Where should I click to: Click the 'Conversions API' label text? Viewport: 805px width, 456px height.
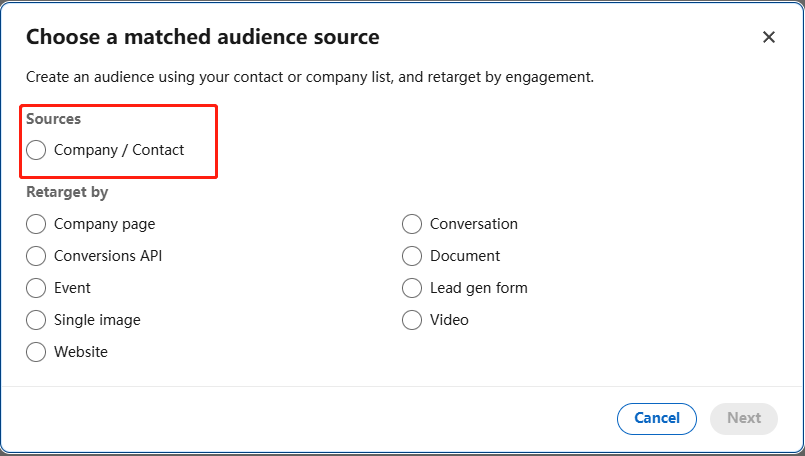pyautogui.click(x=108, y=256)
